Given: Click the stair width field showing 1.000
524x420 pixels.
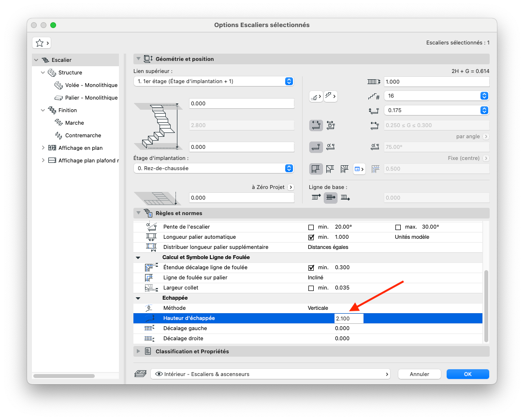Looking at the screenshot, I should [437, 82].
